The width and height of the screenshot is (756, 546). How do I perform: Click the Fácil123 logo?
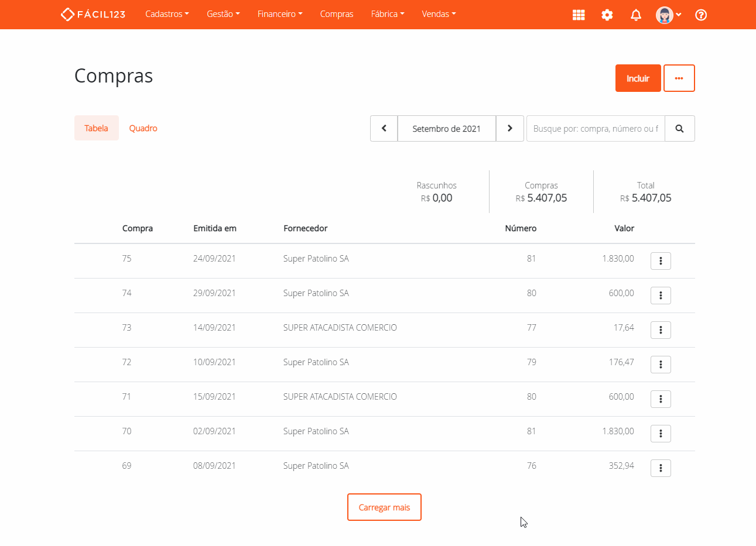tap(93, 14)
